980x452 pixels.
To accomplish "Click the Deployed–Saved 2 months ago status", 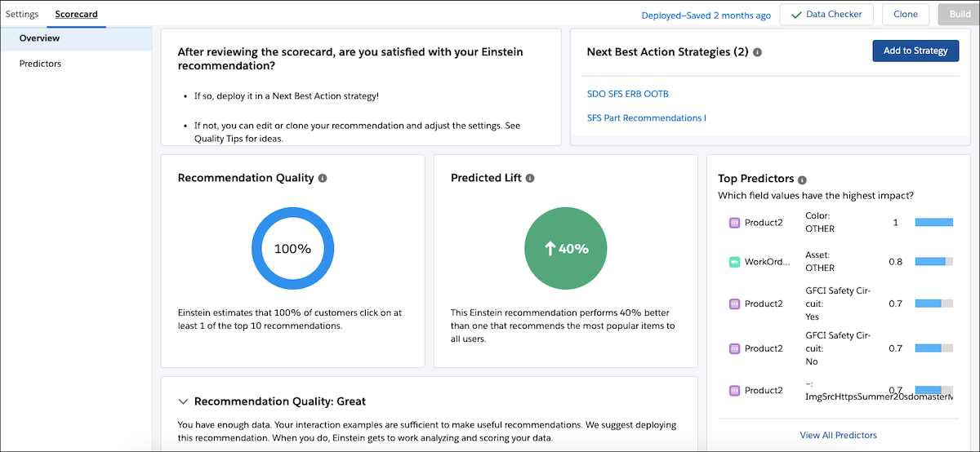I will [706, 15].
